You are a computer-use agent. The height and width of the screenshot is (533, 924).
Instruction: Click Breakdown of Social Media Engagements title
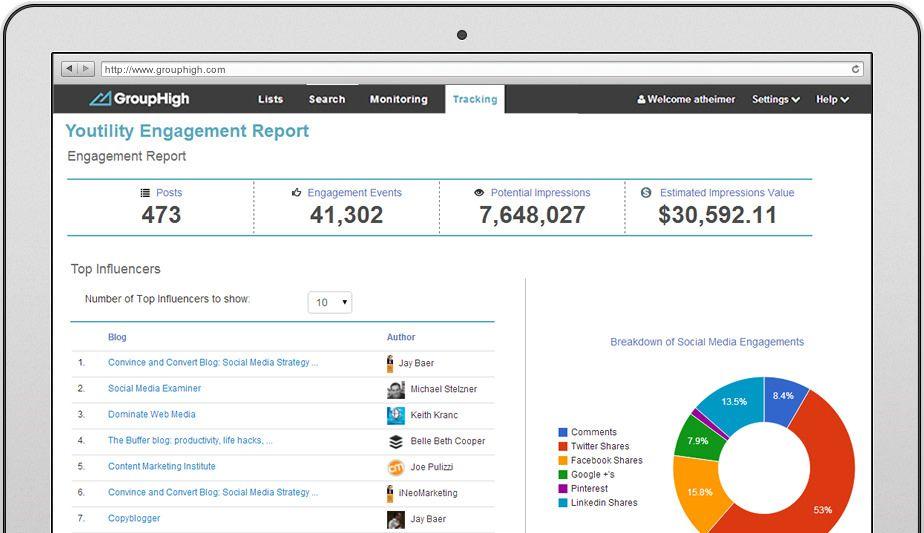(x=707, y=342)
